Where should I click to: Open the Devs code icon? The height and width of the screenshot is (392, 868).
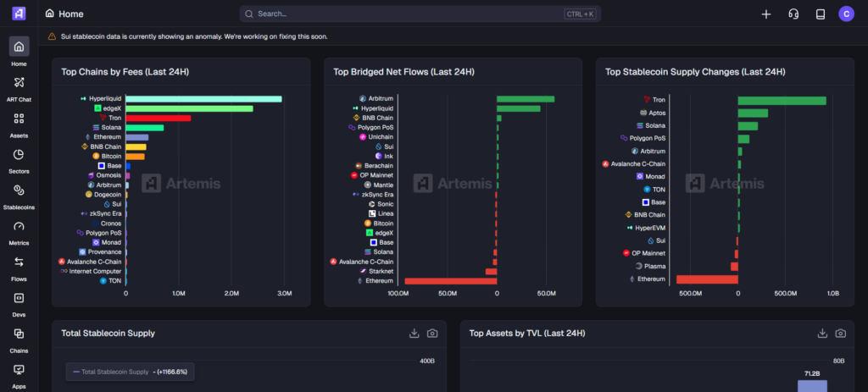click(19, 298)
